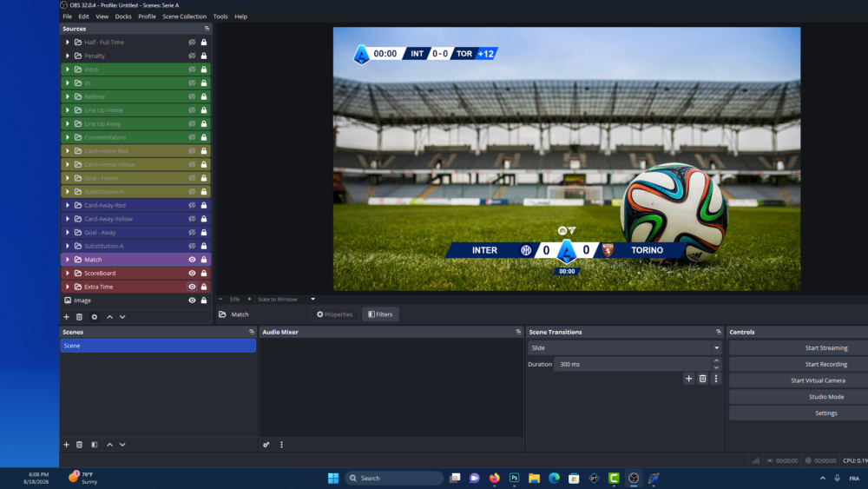Open Filters for the Match source
This screenshot has height=489, width=868.
(380, 314)
